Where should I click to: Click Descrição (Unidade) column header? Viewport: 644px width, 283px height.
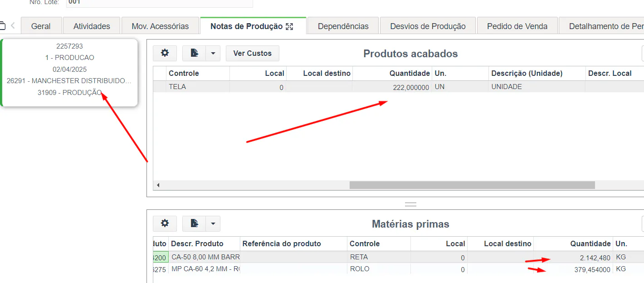[x=537, y=73]
